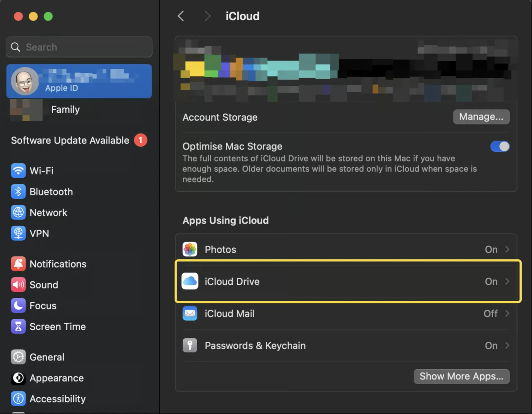Open Photos label text
The height and width of the screenshot is (414, 532).
tap(220, 250)
